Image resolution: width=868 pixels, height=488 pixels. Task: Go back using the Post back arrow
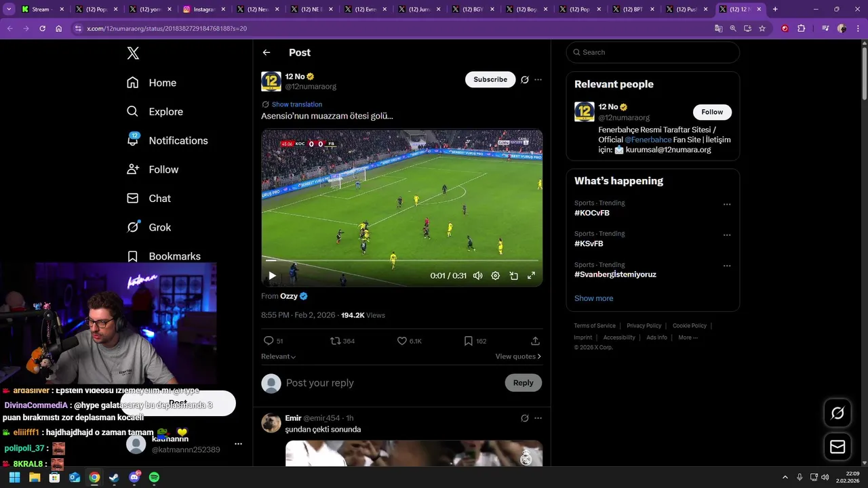click(x=267, y=52)
